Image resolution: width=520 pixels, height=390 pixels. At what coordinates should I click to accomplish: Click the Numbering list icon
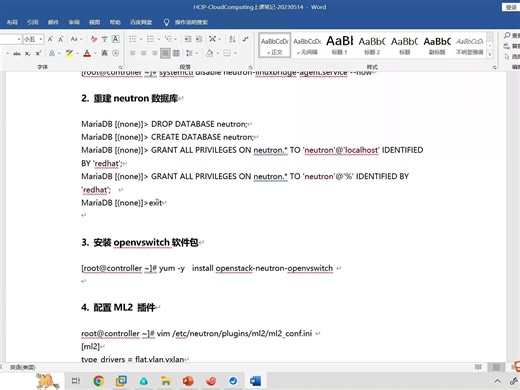click(150, 39)
